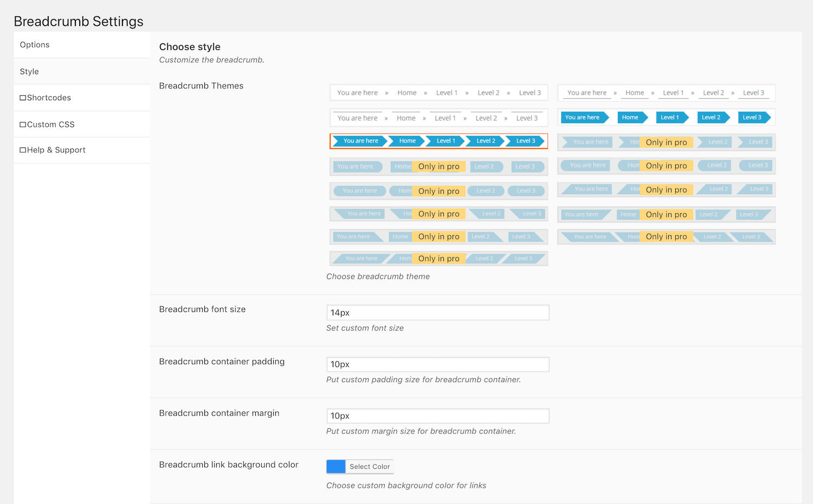
Task: Click the icon next to Shortcodes
Action: pyautogui.click(x=24, y=97)
